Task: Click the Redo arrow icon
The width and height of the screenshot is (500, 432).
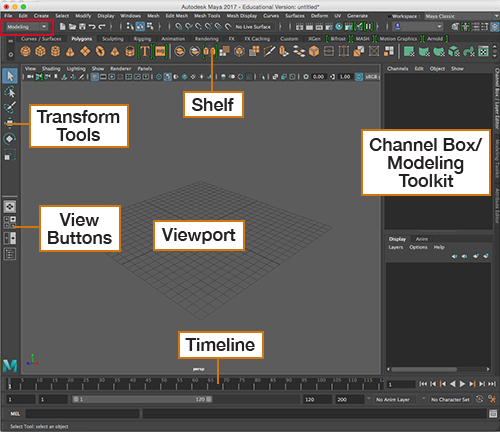Action: pos(102,27)
